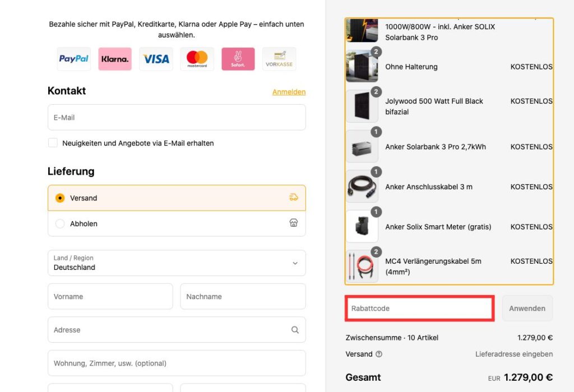Image resolution: width=574 pixels, height=392 pixels.
Task: Open the Land / Region dropdown
Action: tap(177, 263)
